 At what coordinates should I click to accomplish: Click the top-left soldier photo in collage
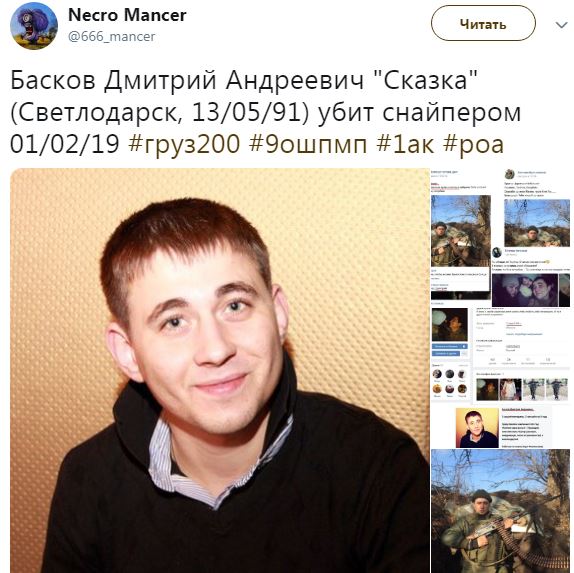tap(461, 230)
